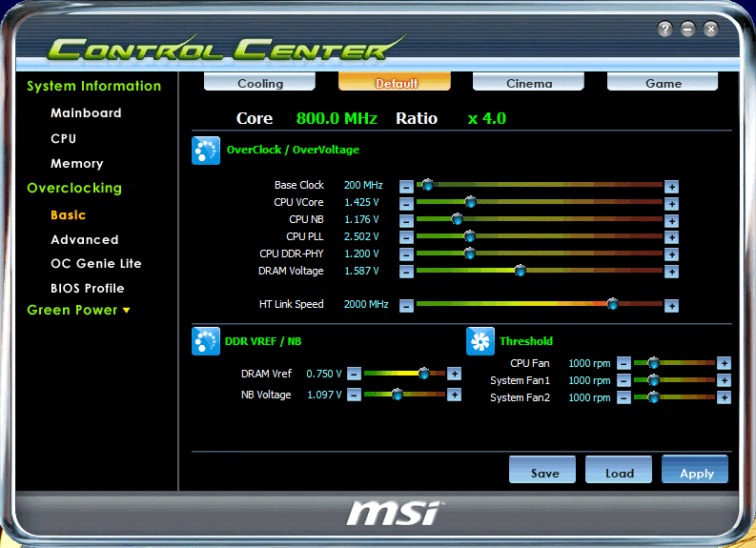The width and height of the screenshot is (756, 548).
Task: Apply the overclocking settings
Action: 695,470
